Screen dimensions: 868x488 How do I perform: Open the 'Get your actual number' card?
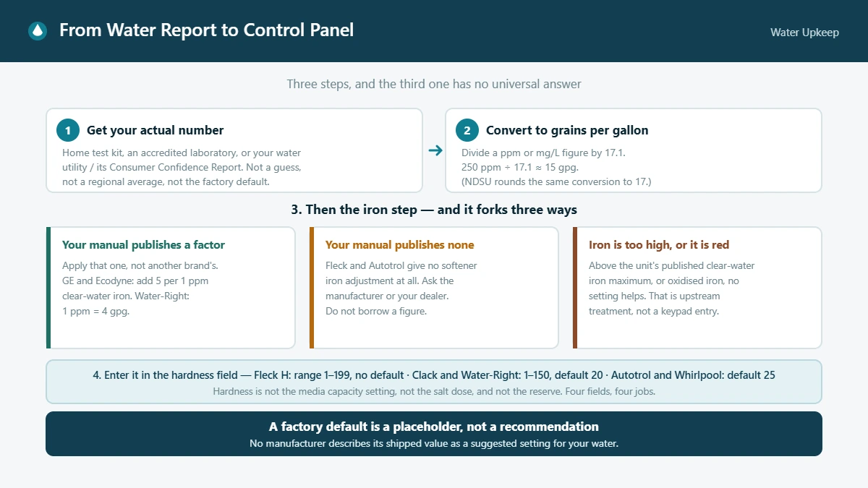tap(234, 150)
